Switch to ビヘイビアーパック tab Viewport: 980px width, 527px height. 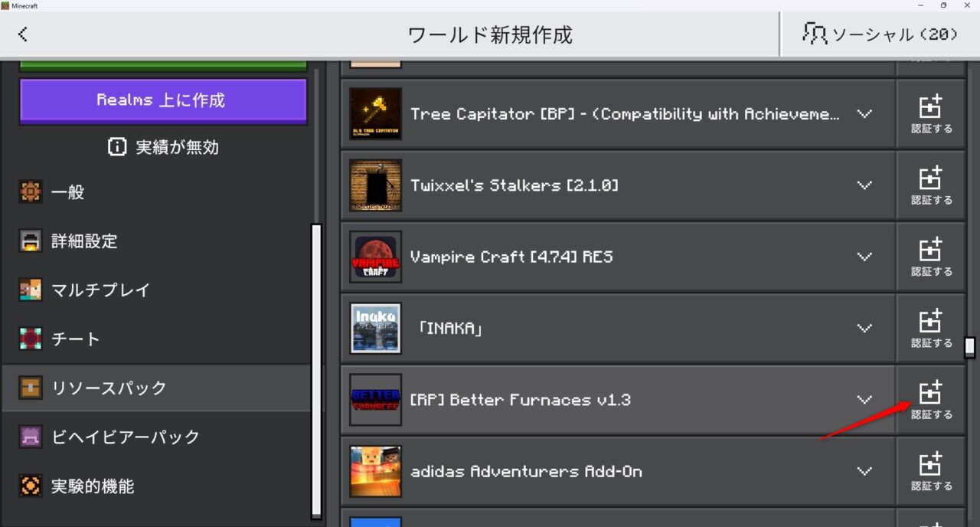pos(156,437)
